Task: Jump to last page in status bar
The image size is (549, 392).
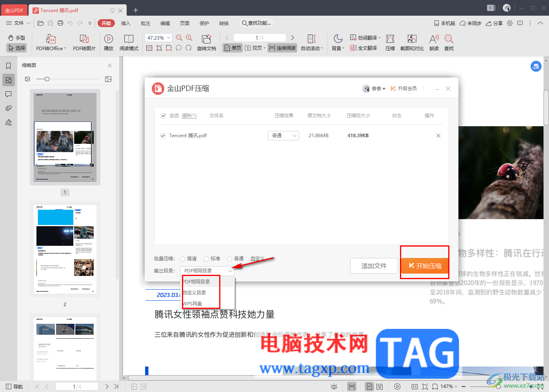Action: 116,387
